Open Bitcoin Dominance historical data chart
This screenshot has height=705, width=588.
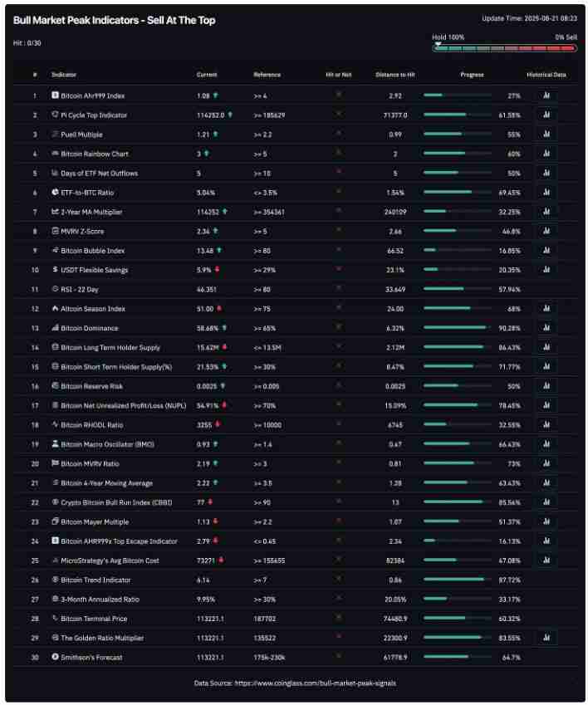pos(546,328)
